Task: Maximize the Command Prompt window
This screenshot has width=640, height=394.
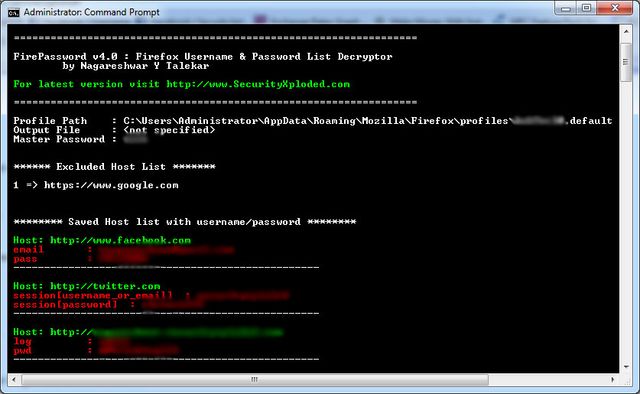Action: (x=587, y=9)
